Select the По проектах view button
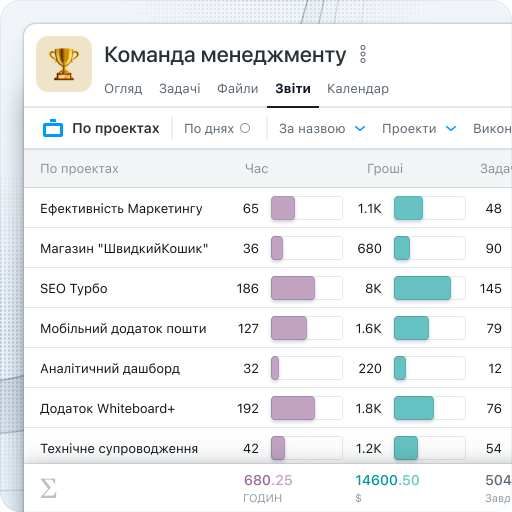Viewport: 512px width, 512px height. coord(101,128)
